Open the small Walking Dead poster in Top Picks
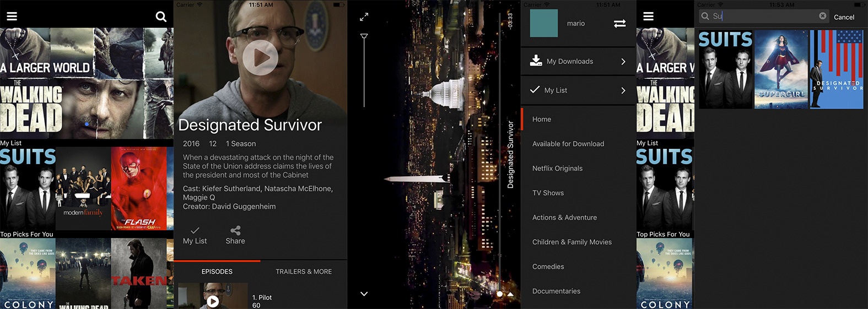The height and width of the screenshot is (309, 868). [83, 273]
